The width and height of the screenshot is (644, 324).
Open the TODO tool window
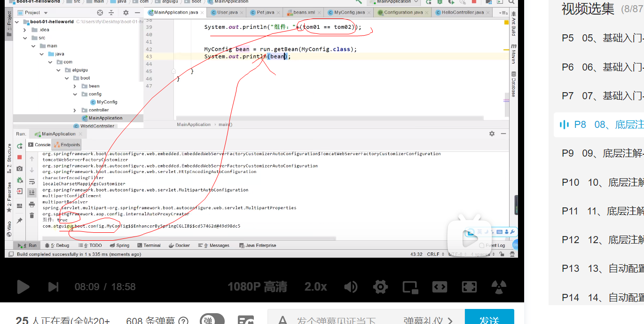[x=90, y=245]
